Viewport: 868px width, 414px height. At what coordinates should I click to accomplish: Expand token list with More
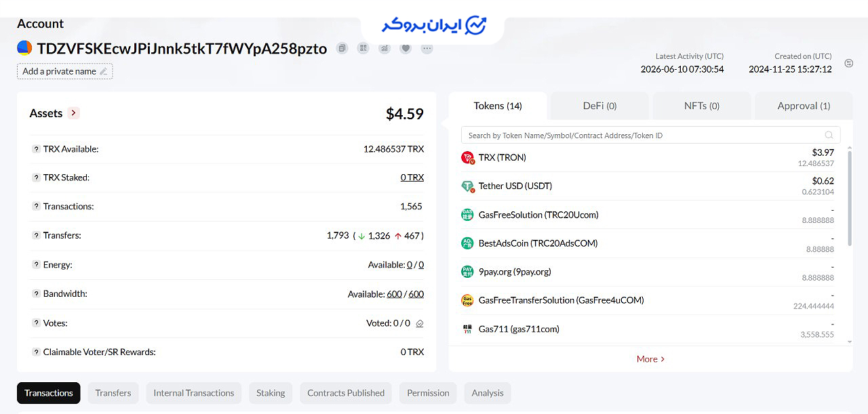[x=650, y=359]
